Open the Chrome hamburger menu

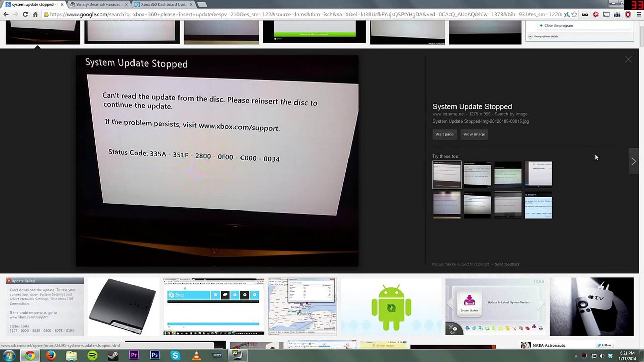pyautogui.click(x=639, y=14)
